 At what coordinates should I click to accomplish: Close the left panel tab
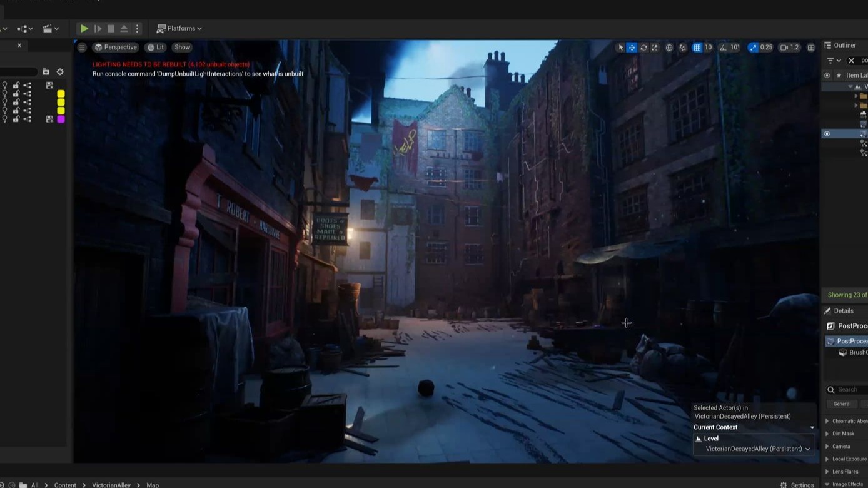[19, 46]
